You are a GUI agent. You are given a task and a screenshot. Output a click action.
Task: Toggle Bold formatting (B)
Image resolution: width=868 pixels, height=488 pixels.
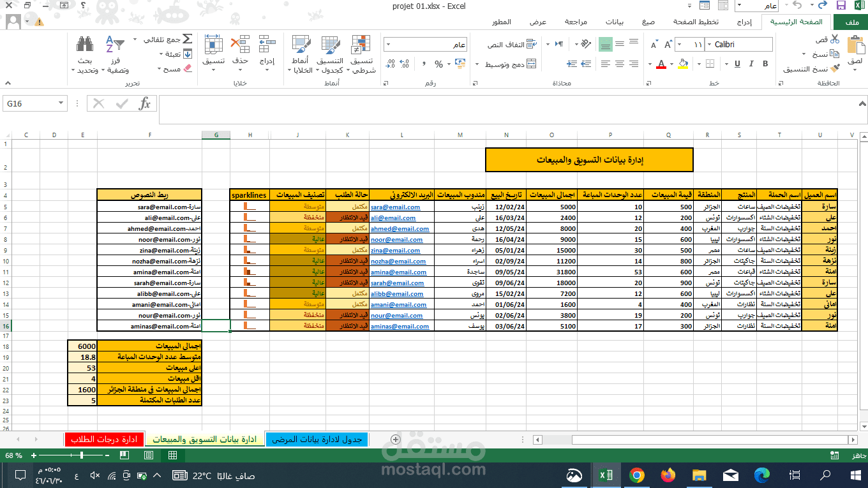765,64
